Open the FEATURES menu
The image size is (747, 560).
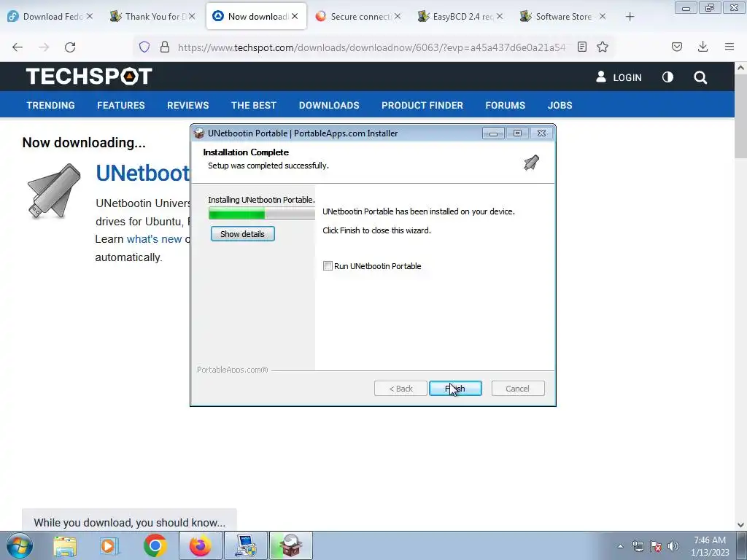tap(121, 105)
